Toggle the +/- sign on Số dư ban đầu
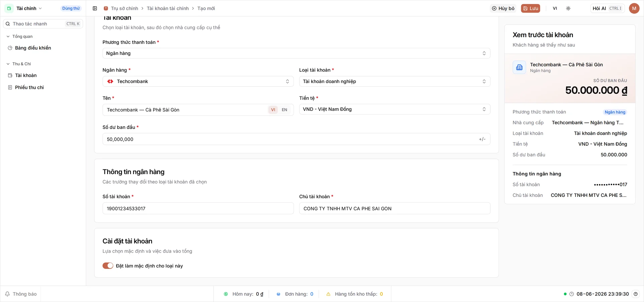644x302 pixels. pyautogui.click(x=482, y=139)
